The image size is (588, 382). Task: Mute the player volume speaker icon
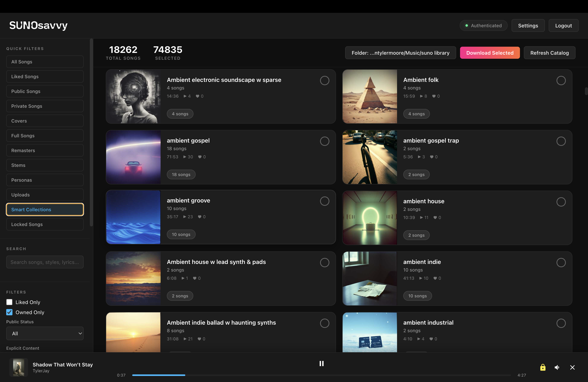(x=557, y=367)
